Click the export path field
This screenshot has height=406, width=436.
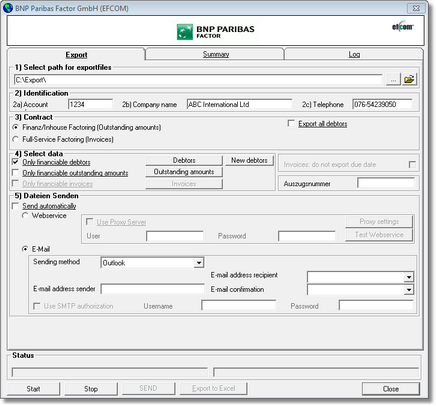tap(198, 80)
